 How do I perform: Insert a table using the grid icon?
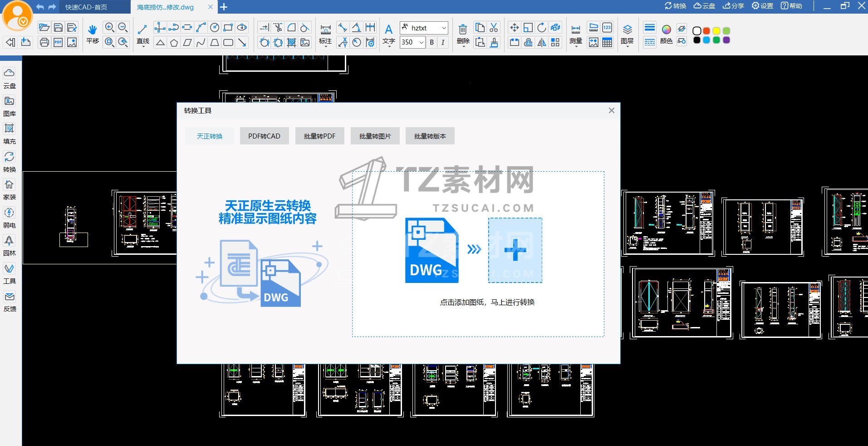click(x=607, y=43)
